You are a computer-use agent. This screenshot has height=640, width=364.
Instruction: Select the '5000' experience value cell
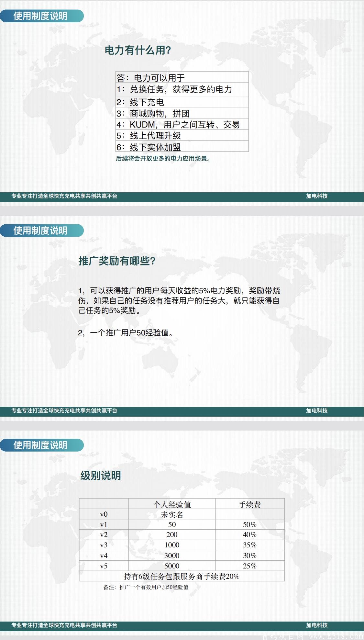click(x=172, y=566)
